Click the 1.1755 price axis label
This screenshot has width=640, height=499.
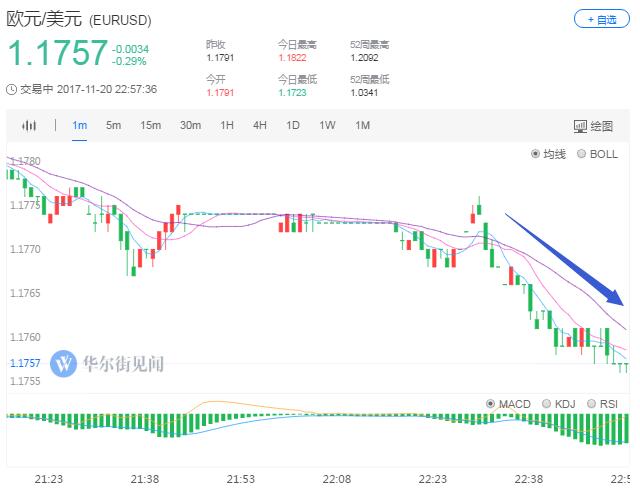click(x=25, y=381)
